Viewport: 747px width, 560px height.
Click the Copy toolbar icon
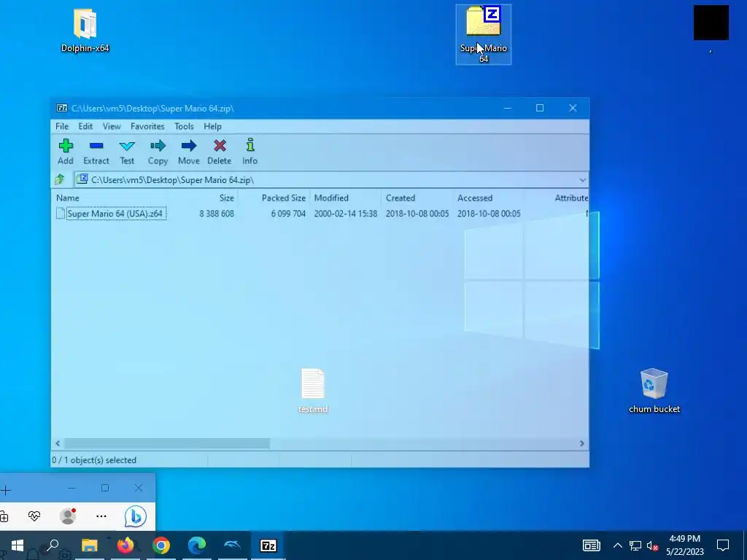158,152
